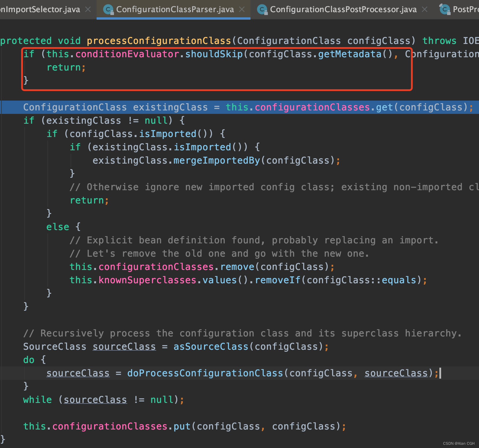Click conditionEvaluator field reference
The height and width of the screenshot is (448, 479).
(127, 54)
